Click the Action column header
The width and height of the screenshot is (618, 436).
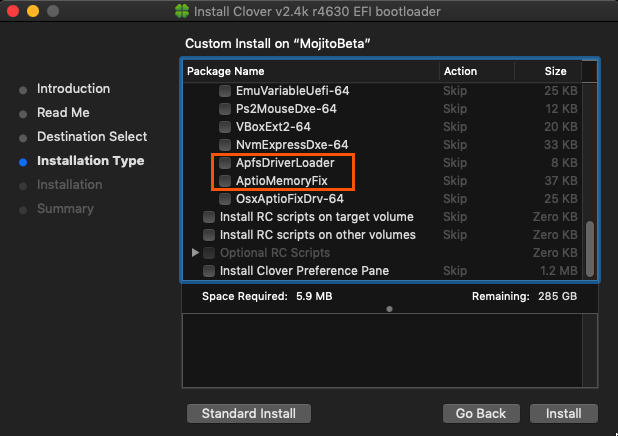pyautogui.click(x=477, y=71)
